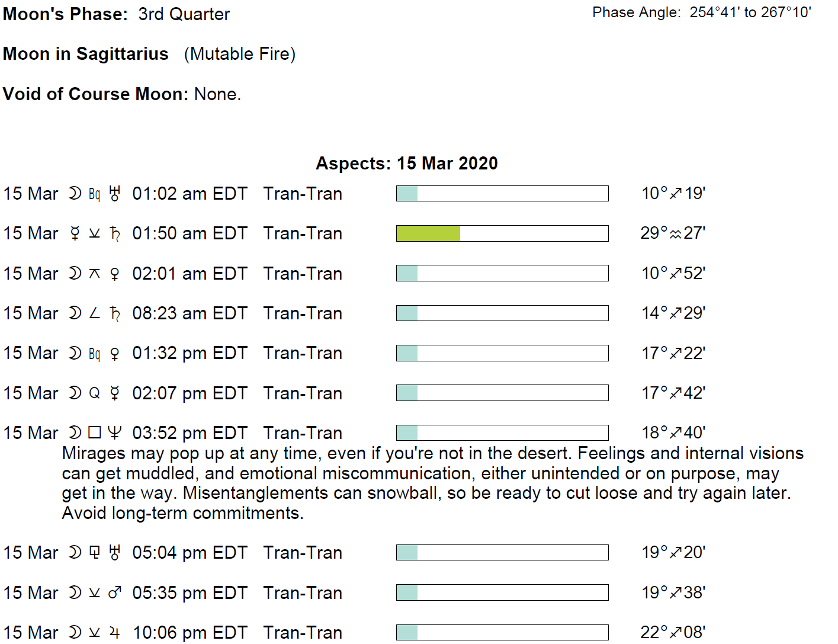Click the "Mirages may pop up" interpretation paragraph
Image resolution: width=838 pixels, height=644 pixels.
pyautogui.click(x=432, y=483)
